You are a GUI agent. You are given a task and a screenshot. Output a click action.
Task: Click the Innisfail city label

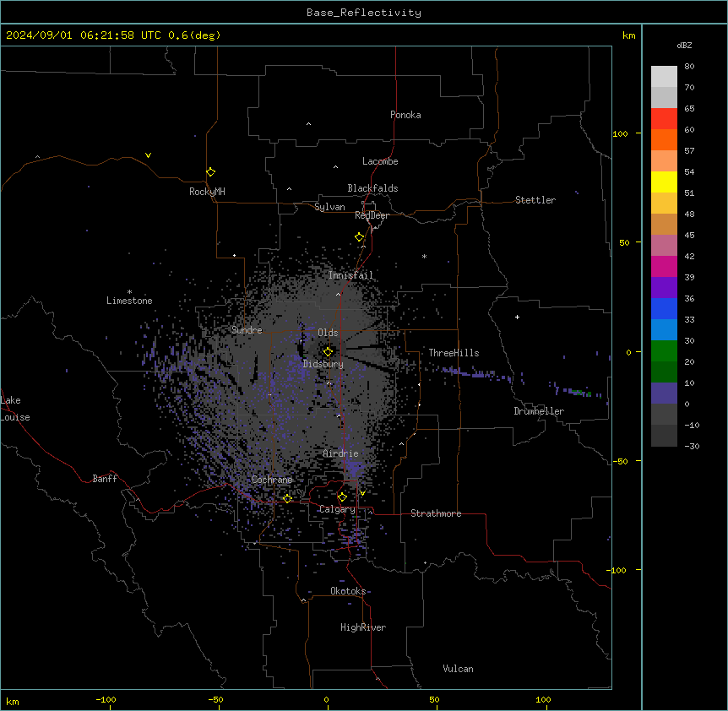coord(350,275)
